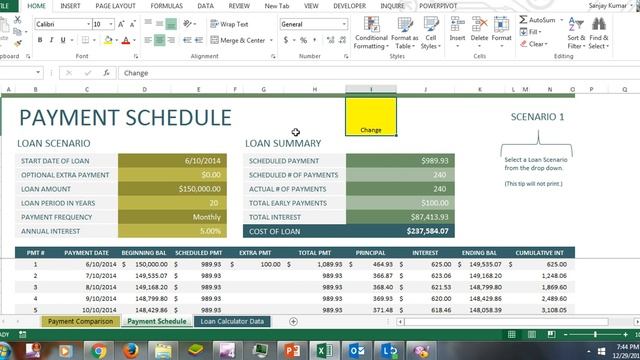
Task: Open the Clear dropdown
Action: coord(533,44)
